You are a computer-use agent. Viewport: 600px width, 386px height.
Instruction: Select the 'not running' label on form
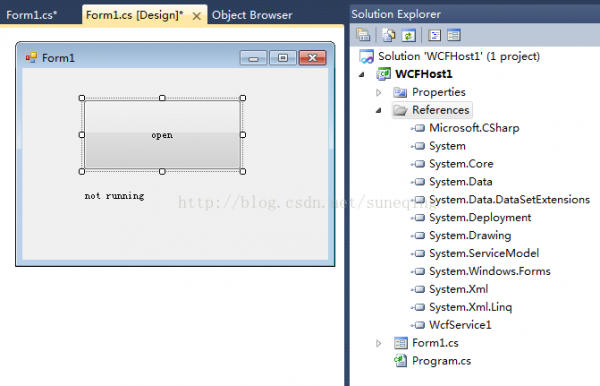(114, 196)
